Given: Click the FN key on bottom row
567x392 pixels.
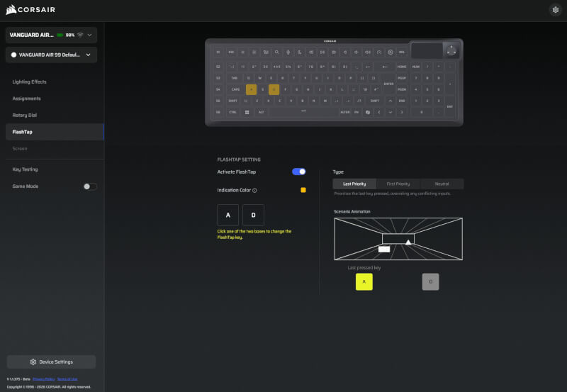Looking at the screenshot, I should coord(357,112).
